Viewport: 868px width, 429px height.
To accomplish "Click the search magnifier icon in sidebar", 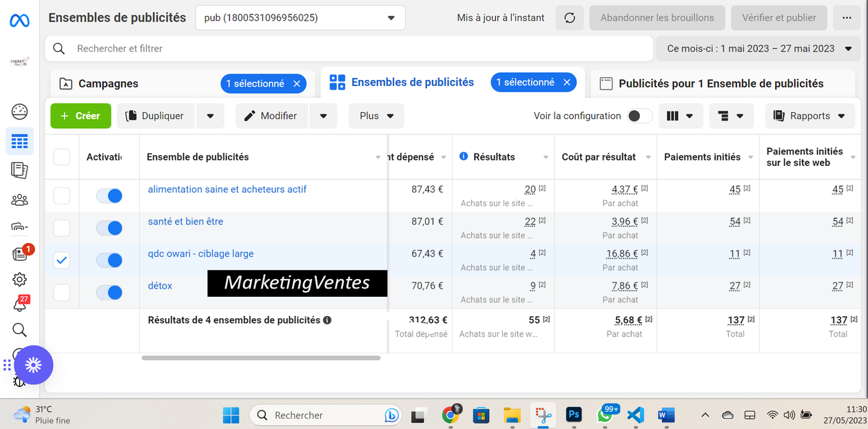I will click(19, 330).
